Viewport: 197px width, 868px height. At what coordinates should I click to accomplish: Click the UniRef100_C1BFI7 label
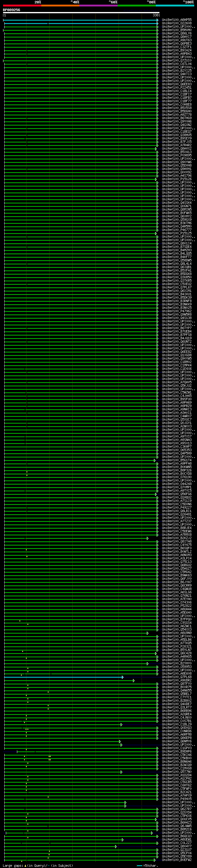coord(177,94)
